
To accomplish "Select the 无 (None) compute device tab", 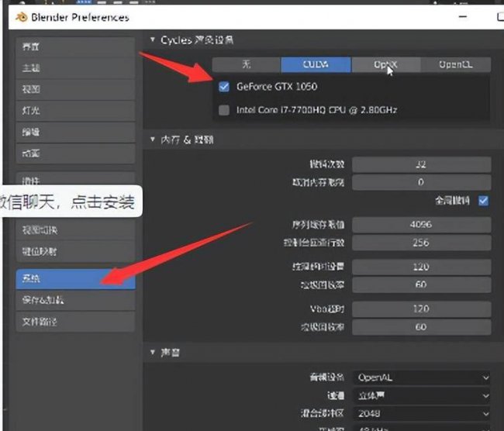I will (247, 64).
